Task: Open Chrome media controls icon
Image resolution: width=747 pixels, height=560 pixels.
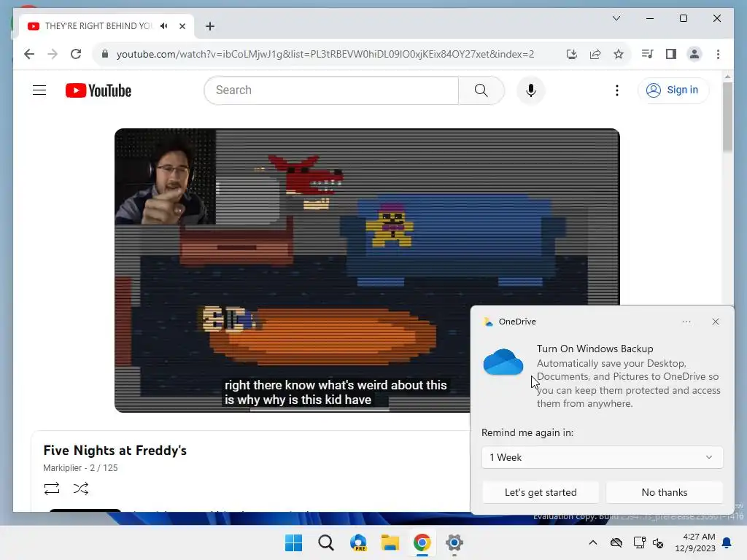Action: [647, 54]
